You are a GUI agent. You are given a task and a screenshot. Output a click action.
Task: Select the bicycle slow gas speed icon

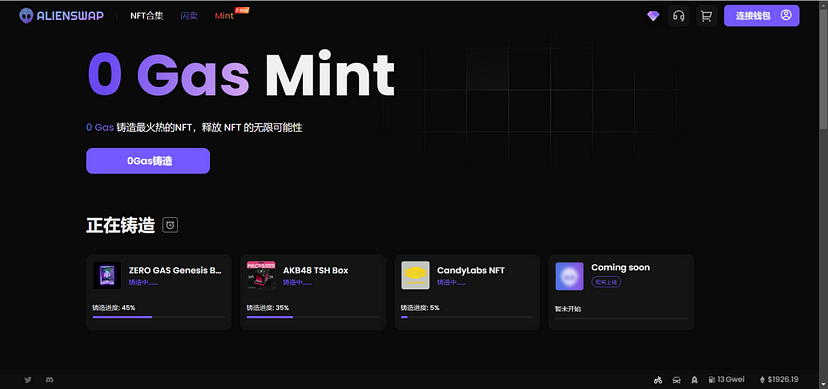tap(658, 379)
